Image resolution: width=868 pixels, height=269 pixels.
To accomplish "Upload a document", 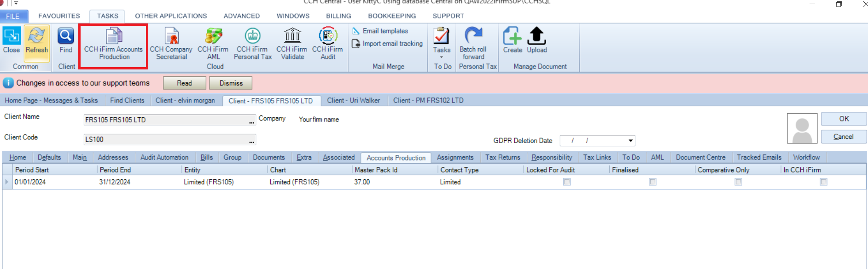I will click(536, 40).
